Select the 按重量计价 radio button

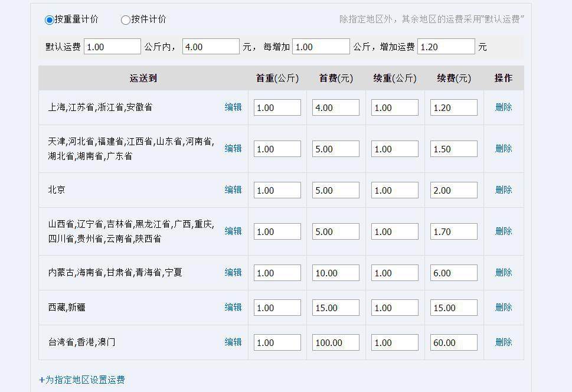tap(49, 19)
